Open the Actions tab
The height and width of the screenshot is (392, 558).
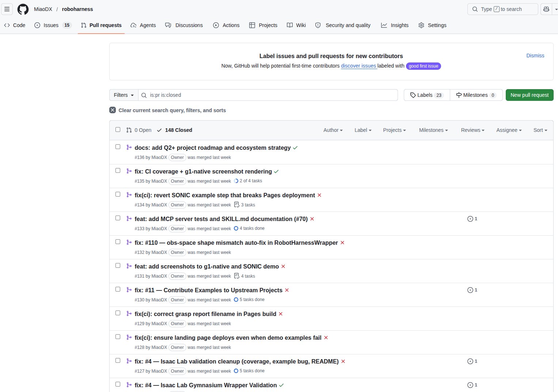click(226, 25)
